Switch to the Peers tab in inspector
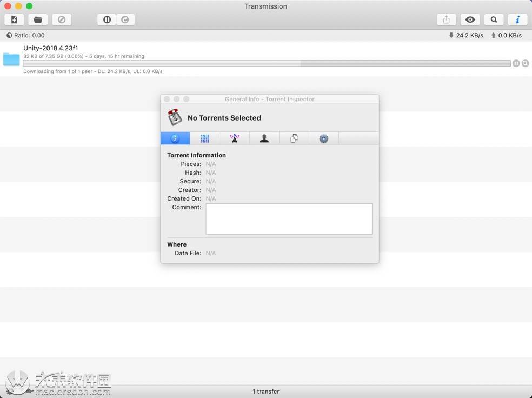 coord(264,138)
